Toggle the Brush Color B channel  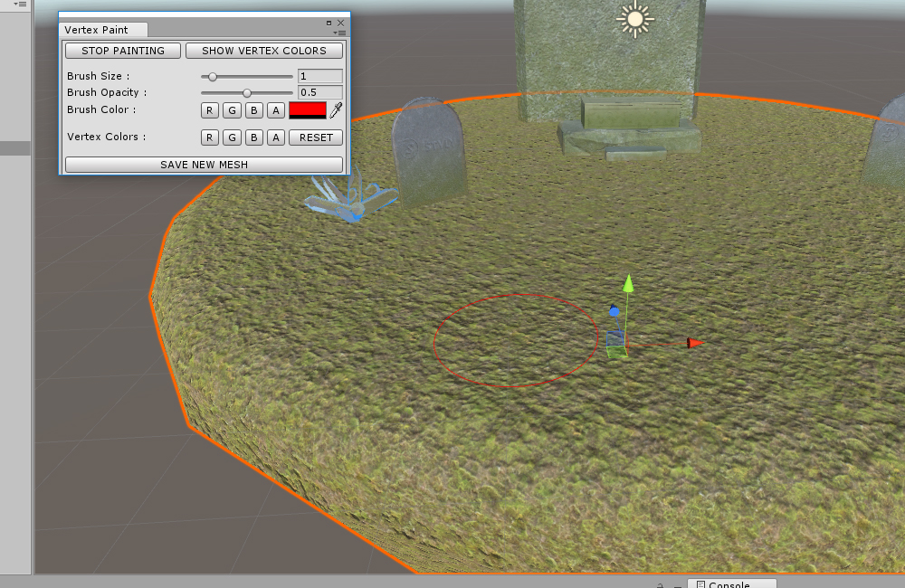254,110
